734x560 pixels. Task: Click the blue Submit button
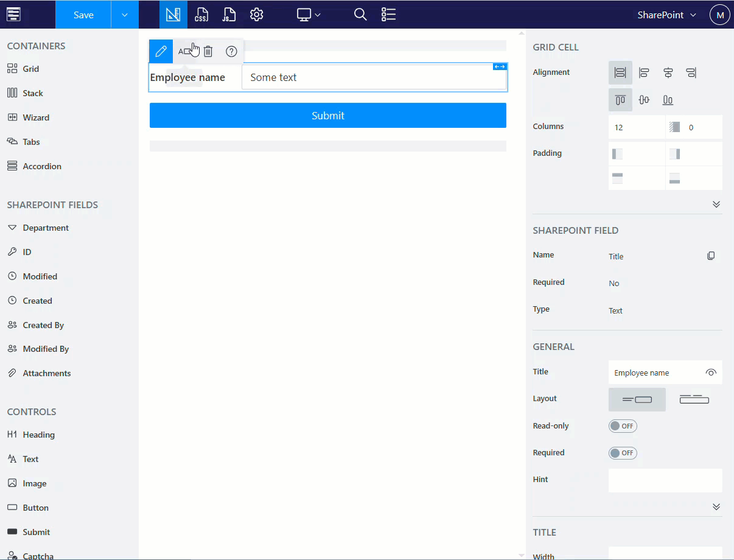pos(327,116)
